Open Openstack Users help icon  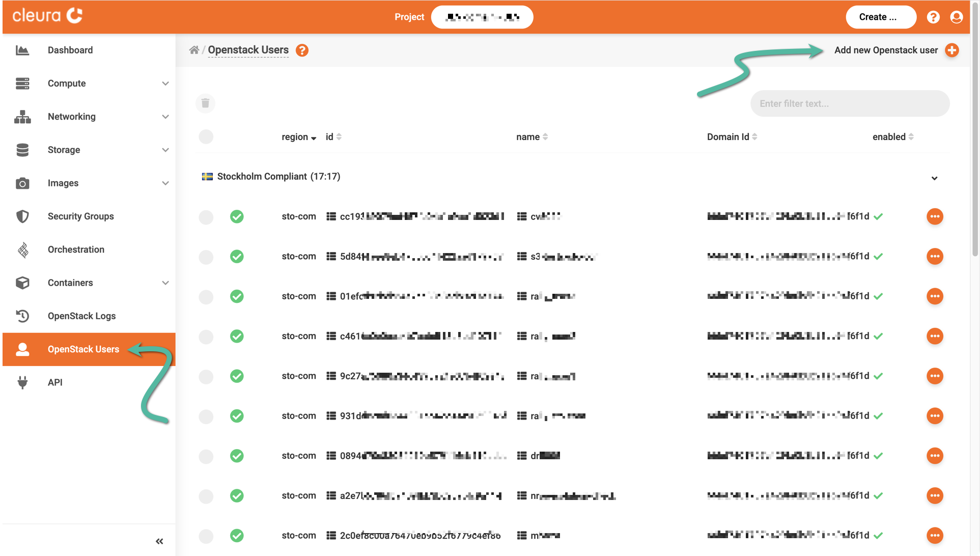(302, 50)
